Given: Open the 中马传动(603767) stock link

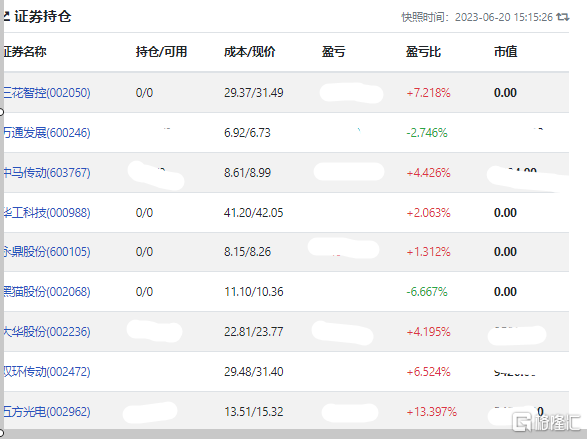Looking at the screenshot, I should click(47, 173).
